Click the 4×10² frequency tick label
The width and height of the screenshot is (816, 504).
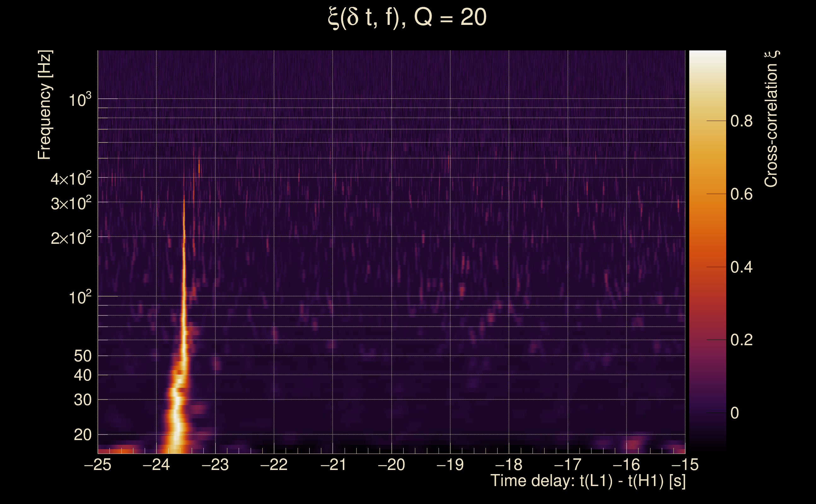click(71, 179)
